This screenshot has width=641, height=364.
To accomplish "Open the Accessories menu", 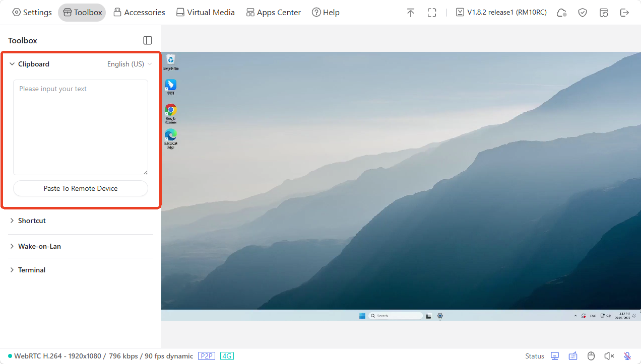I will point(139,13).
